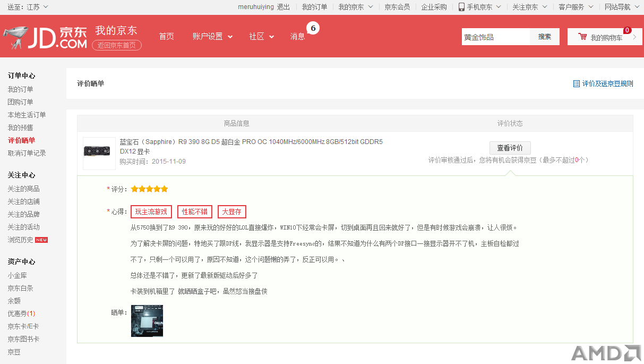Expand the 账户设置 menu in the red header
Image resolution: width=644 pixels, height=364 pixels.
213,37
